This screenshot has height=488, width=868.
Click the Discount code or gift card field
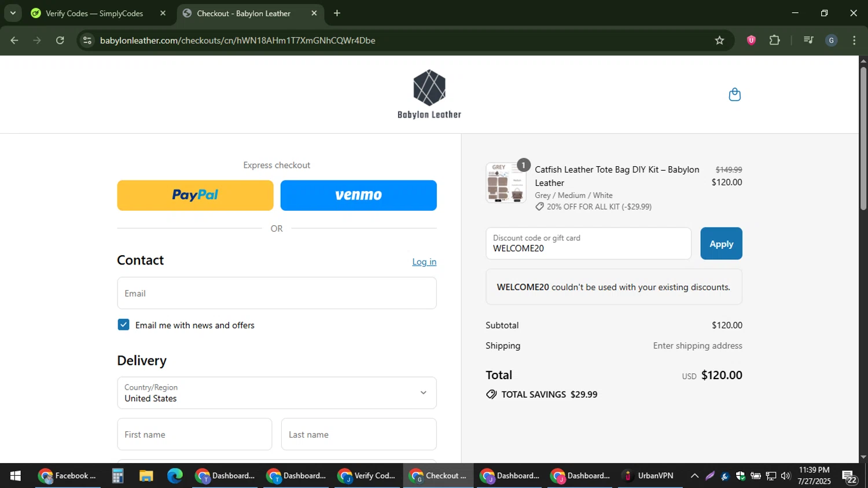[589, 243]
